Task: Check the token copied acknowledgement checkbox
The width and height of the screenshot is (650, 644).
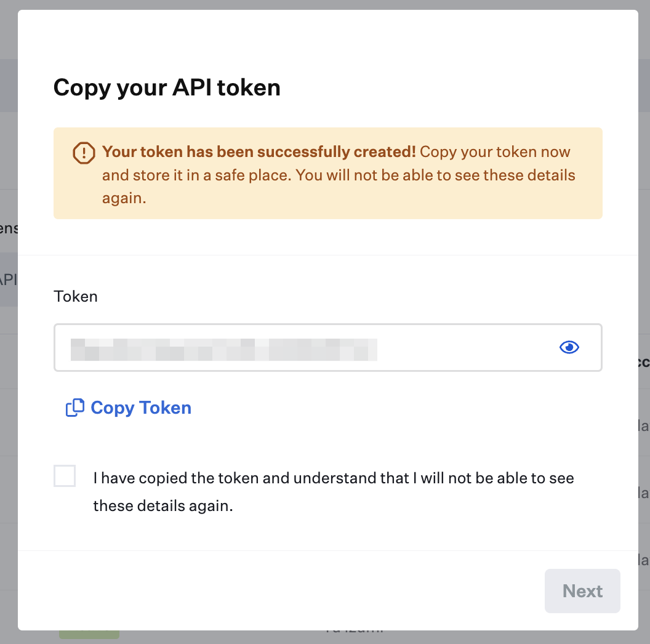Action: [65, 476]
